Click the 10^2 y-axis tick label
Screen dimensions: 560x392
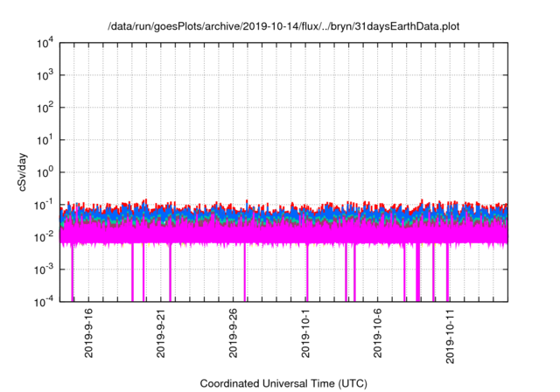pyautogui.click(x=44, y=108)
